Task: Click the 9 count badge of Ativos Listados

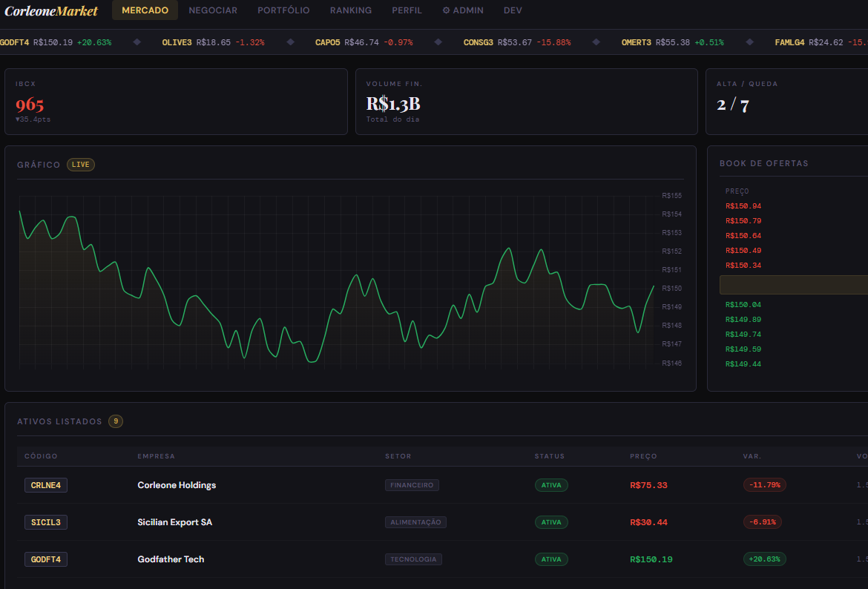Action: (x=116, y=421)
